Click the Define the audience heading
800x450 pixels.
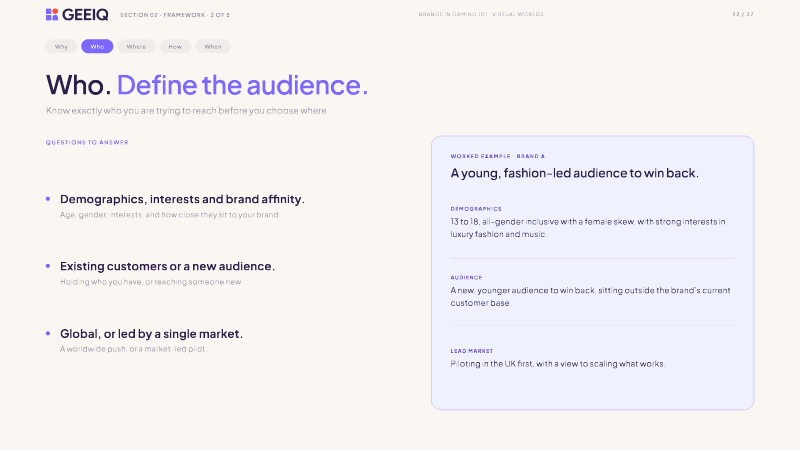click(x=242, y=85)
